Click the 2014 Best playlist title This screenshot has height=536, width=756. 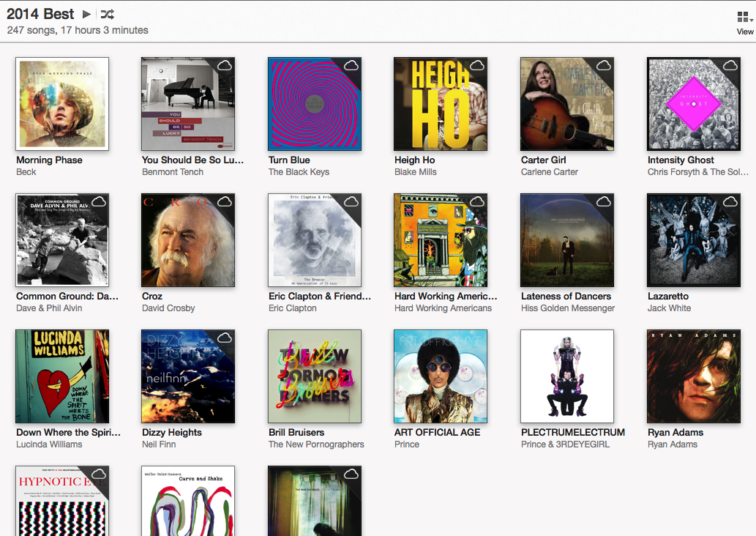coord(40,14)
